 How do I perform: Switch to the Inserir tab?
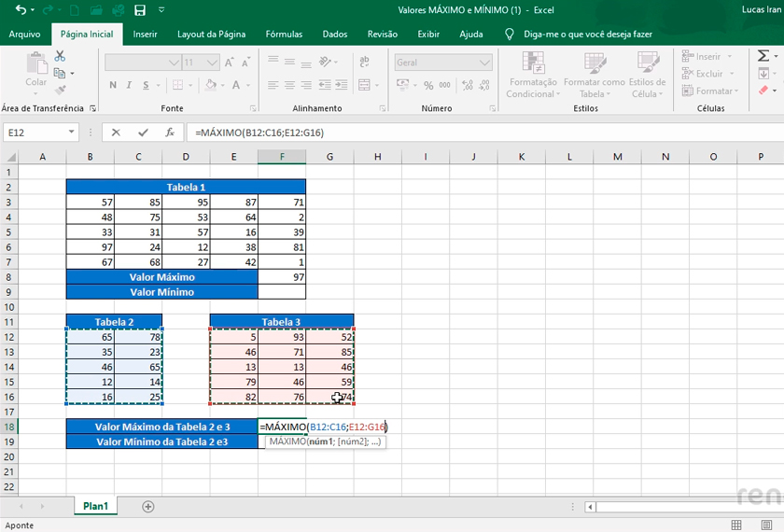pyautogui.click(x=145, y=35)
